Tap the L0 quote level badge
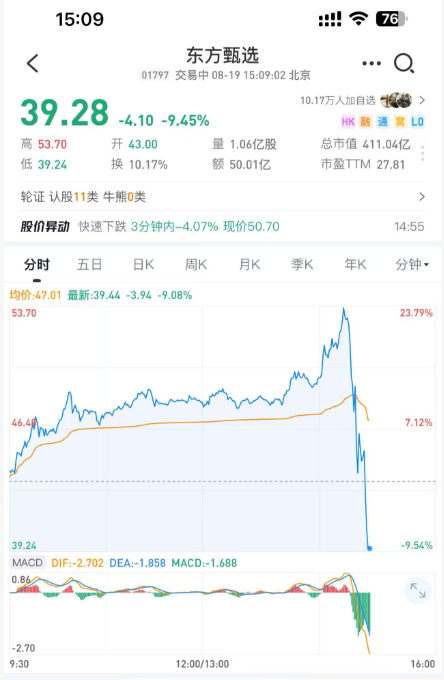The height and width of the screenshot is (680, 444). [417, 121]
